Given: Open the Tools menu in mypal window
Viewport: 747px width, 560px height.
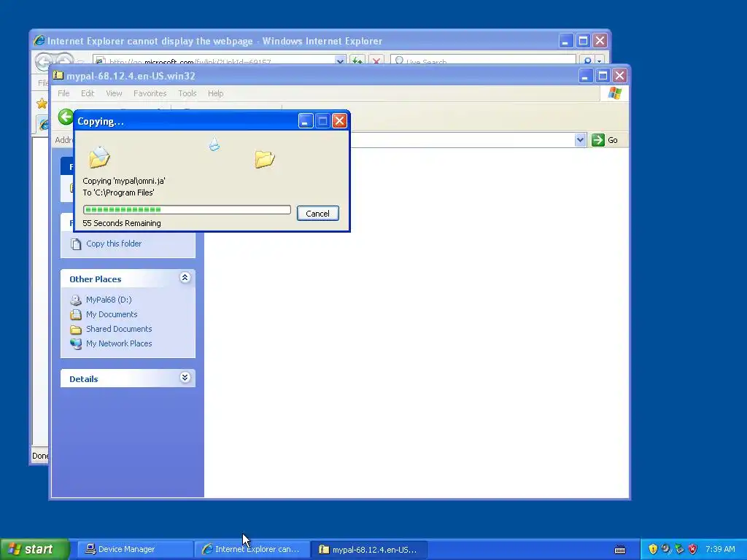Looking at the screenshot, I should click(x=187, y=93).
